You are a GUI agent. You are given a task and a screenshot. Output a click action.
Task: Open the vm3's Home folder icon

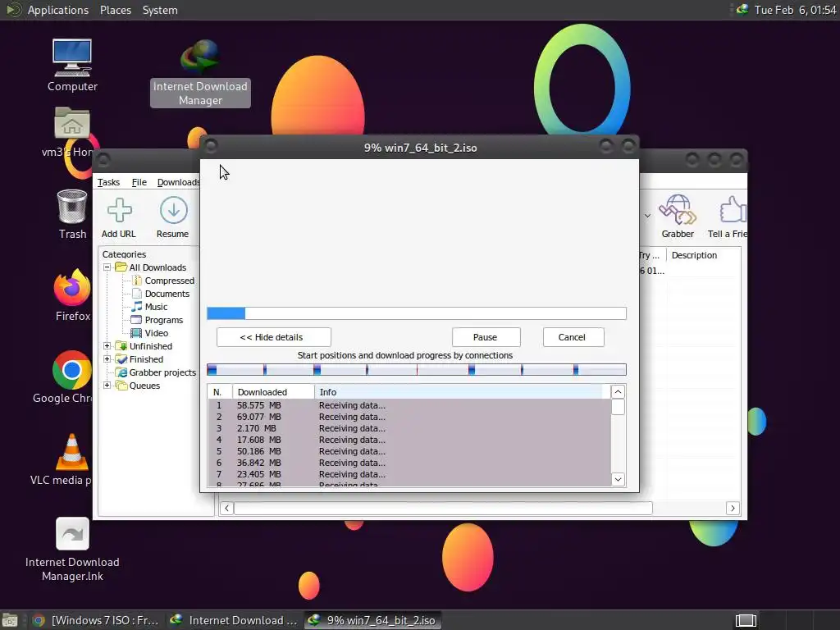[72, 123]
